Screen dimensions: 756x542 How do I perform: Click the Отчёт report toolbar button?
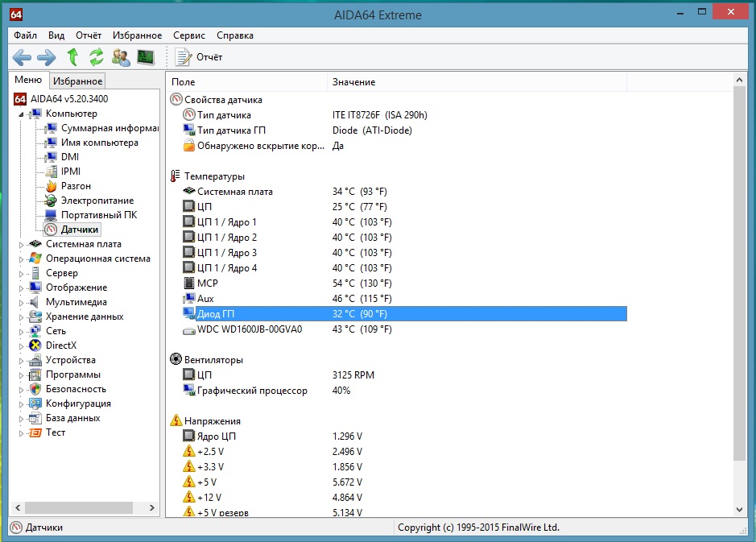[x=200, y=56]
